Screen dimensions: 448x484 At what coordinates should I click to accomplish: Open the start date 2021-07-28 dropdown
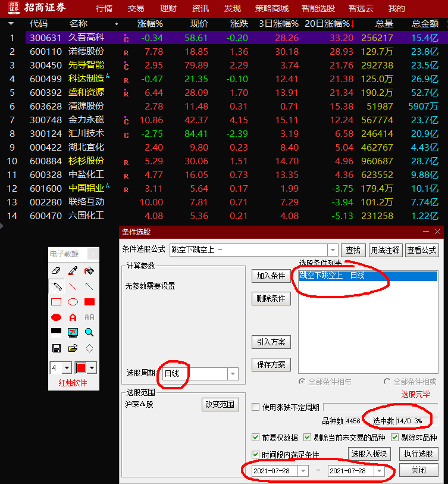303,471
